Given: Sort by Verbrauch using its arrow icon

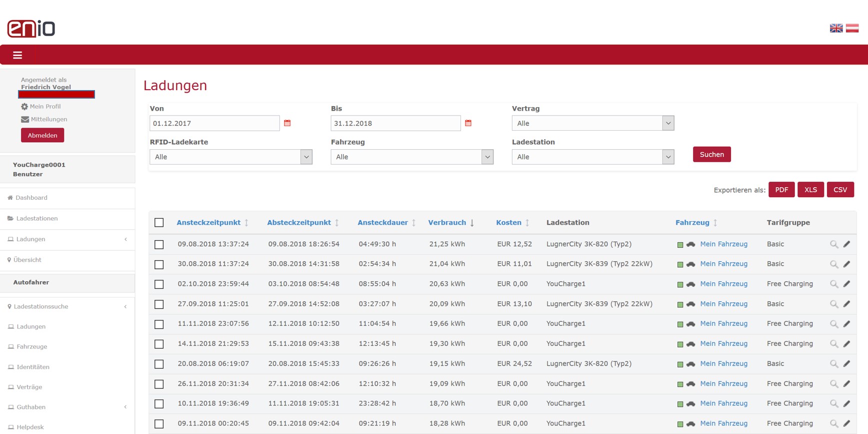Looking at the screenshot, I should pyautogui.click(x=472, y=223).
